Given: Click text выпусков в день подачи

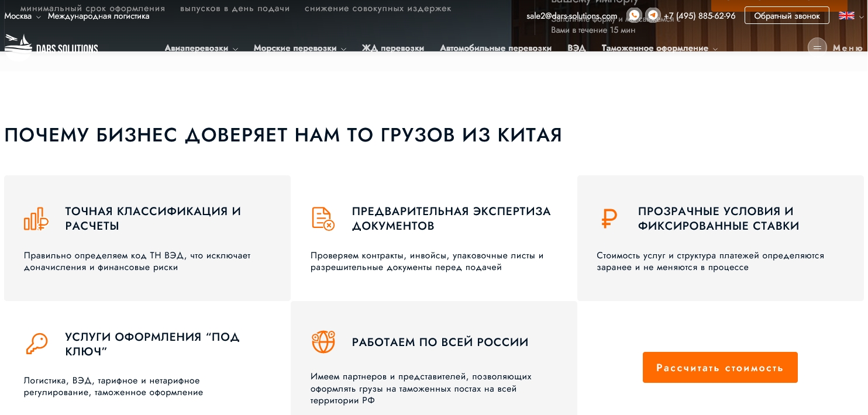Looking at the screenshot, I should point(235,9).
